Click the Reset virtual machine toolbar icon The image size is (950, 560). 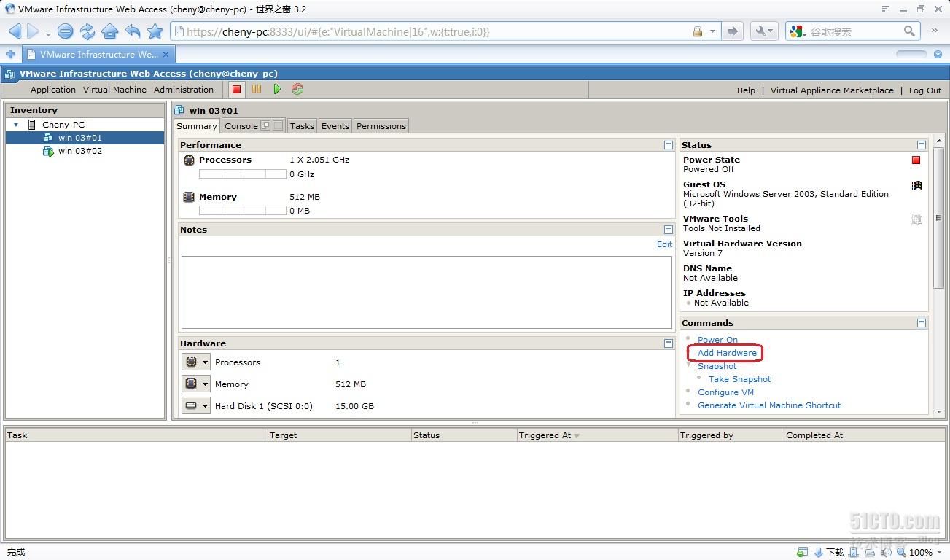coord(297,89)
